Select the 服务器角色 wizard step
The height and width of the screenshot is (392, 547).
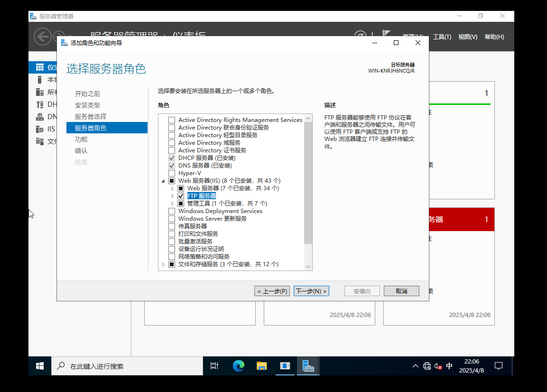click(x=107, y=128)
